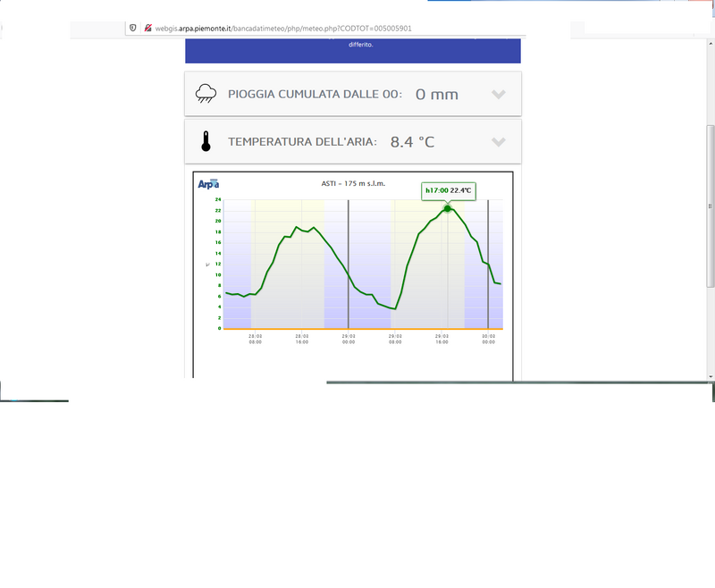The width and height of the screenshot is (715, 588).
Task: Click the '8.4 °C' temperature value
Action: (412, 142)
